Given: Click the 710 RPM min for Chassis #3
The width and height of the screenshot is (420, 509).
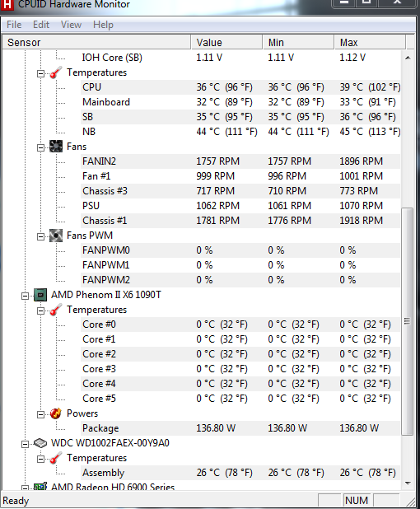Looking at the screenshot, I should pos(287,191).
